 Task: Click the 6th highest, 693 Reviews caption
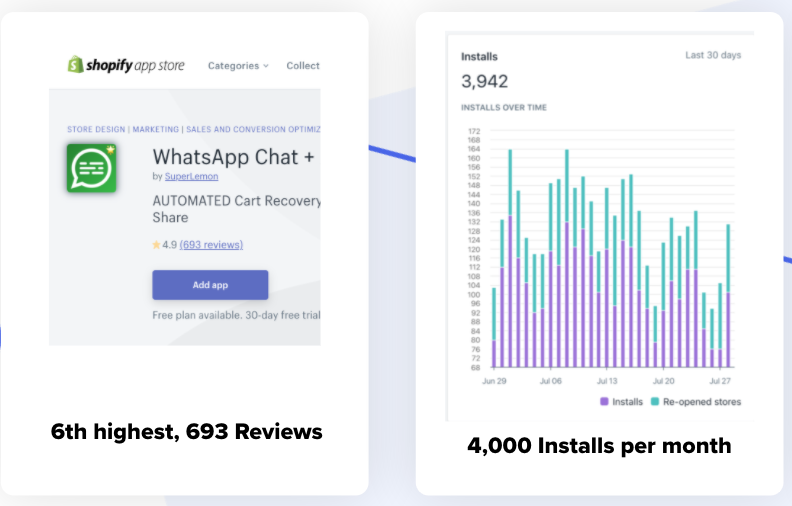click(x=186, y=432)
